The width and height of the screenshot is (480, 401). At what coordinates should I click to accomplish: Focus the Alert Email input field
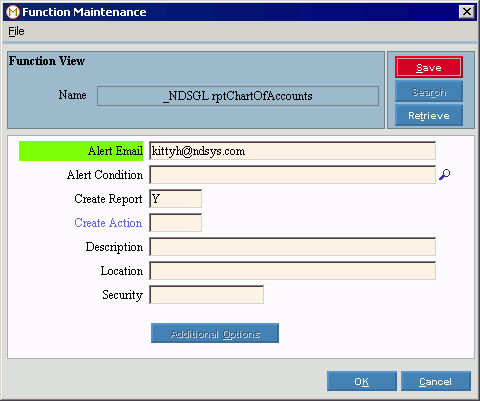[x=292, y=151]
